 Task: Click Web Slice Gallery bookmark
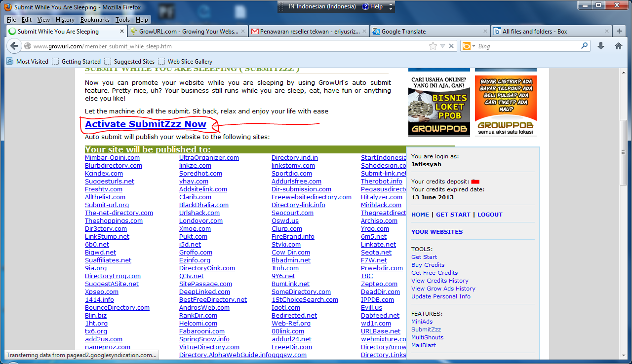click(x=185, y=62)
